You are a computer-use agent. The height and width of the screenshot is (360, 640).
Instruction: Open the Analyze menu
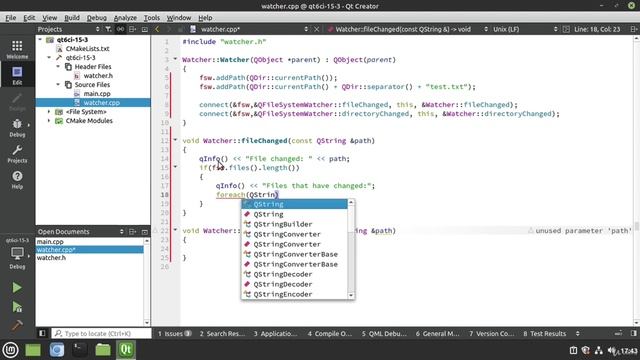click(x=125, y=18)
